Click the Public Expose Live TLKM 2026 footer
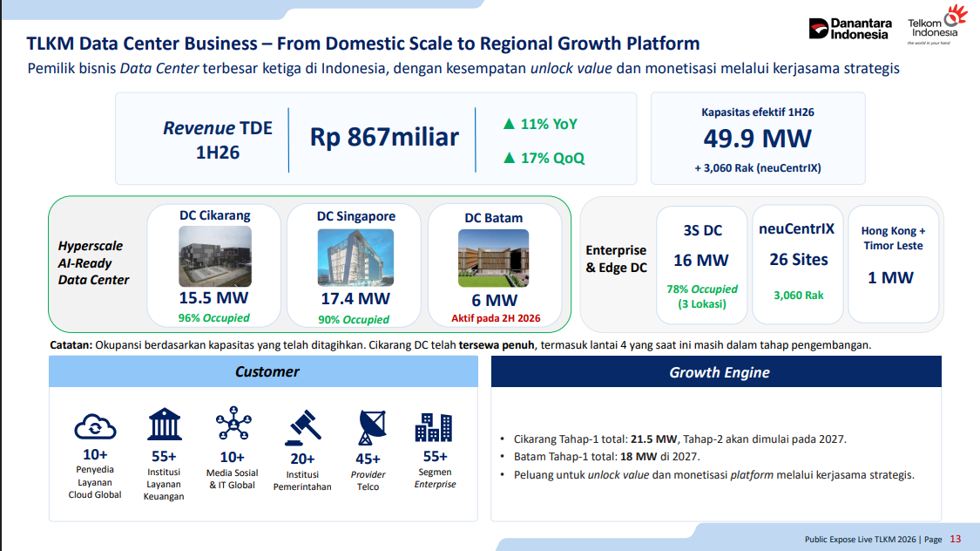The width and height of the screenshot is (980, 551). [873, 539]
